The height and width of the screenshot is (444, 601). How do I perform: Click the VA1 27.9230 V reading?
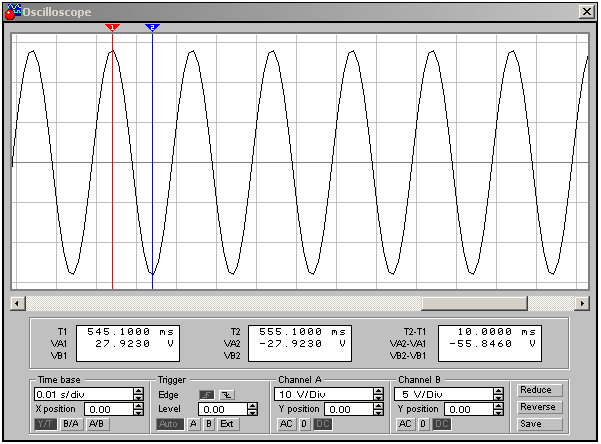pos(134,344)
